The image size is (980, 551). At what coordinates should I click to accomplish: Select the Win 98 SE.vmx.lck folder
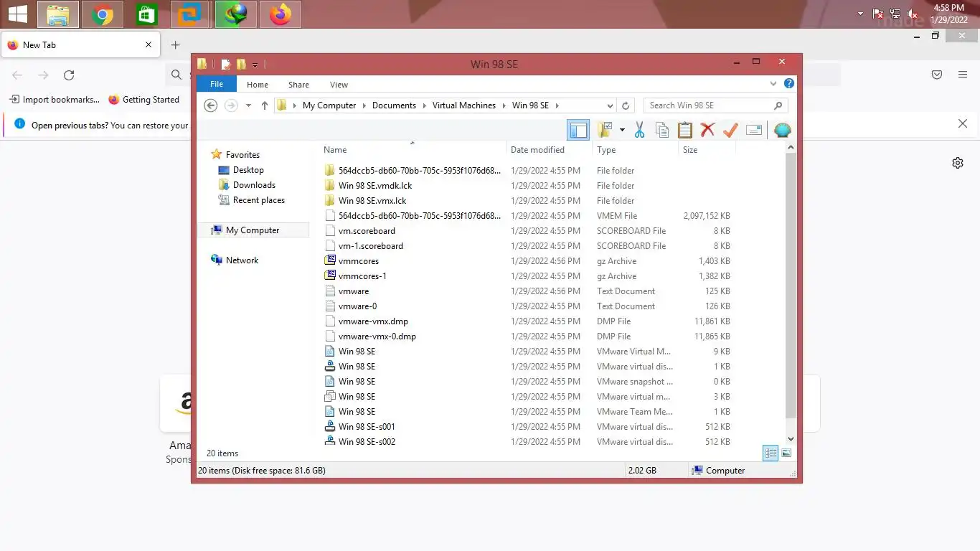[372, 201]
